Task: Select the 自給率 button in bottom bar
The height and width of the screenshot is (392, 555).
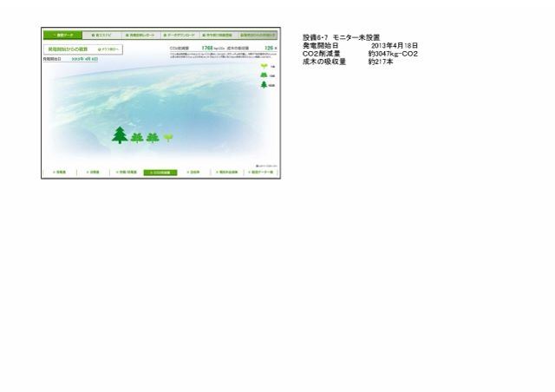Action: coord(193,173)
